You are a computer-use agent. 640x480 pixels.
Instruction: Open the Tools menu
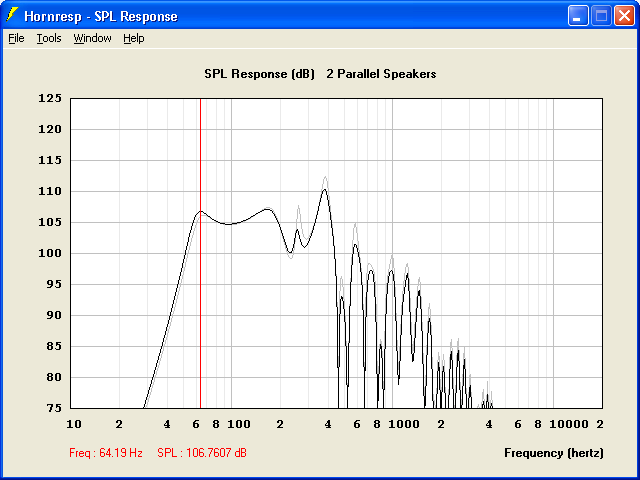pyautogui.click(x=49, y=38)
